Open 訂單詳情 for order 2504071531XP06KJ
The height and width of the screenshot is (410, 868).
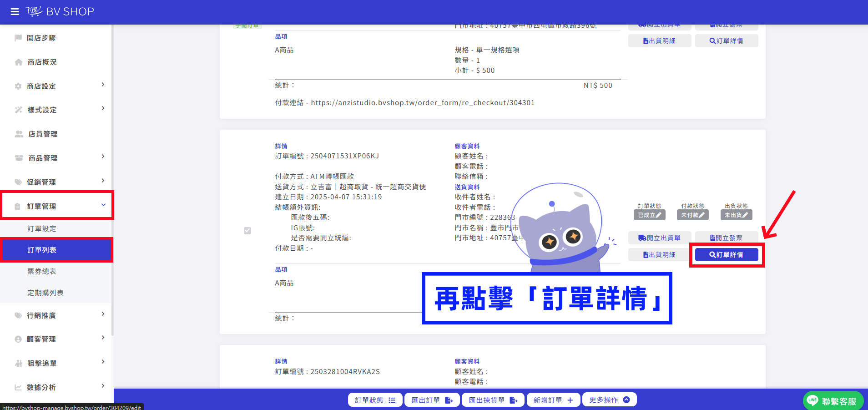coord(727,255)
